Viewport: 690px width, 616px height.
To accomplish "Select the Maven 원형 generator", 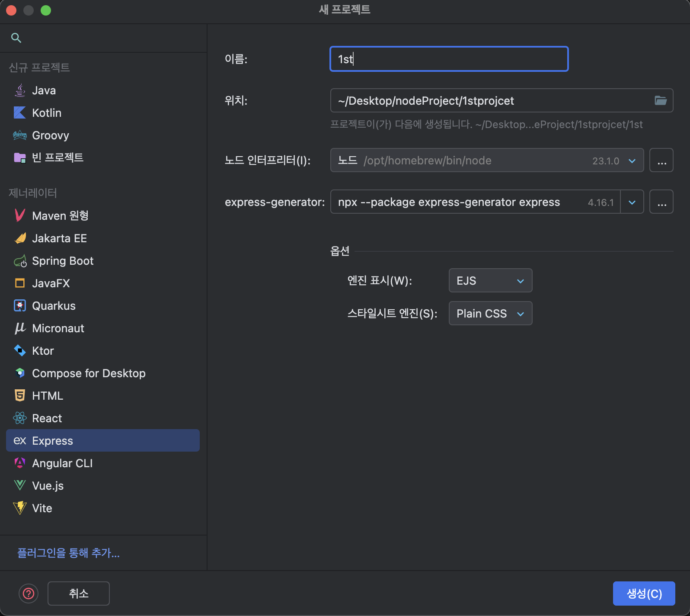I will click(103, 215).
